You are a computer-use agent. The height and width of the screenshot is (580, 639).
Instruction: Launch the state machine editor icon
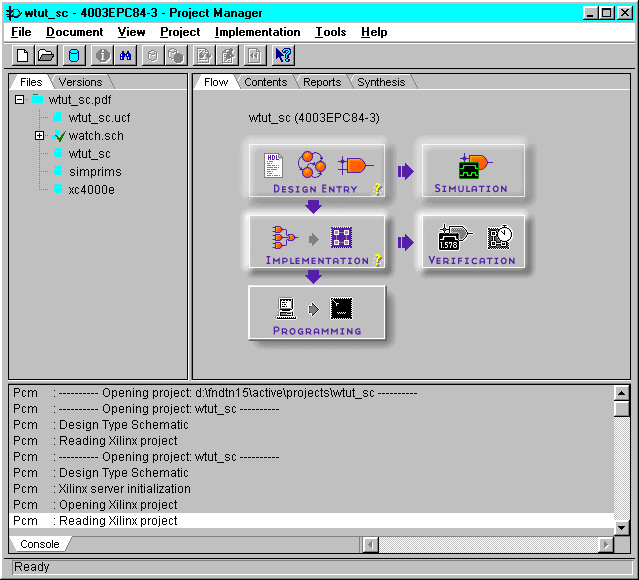(x=312, y=164)
